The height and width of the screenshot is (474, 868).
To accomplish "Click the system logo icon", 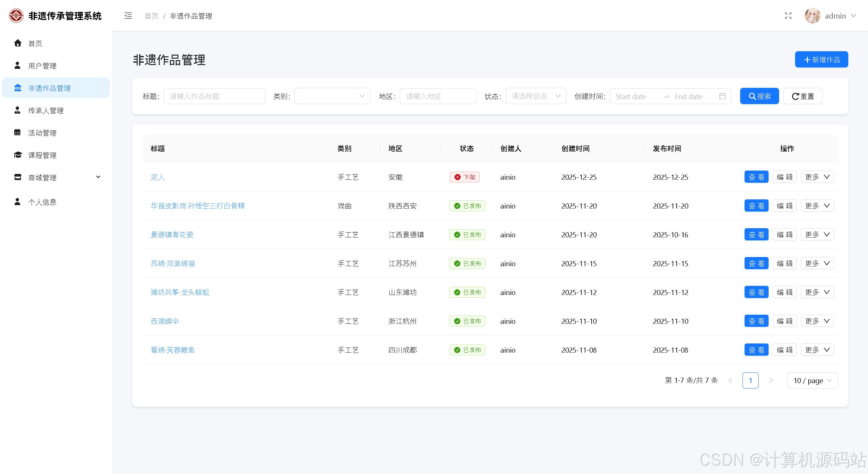I will [x=16, y=16].
